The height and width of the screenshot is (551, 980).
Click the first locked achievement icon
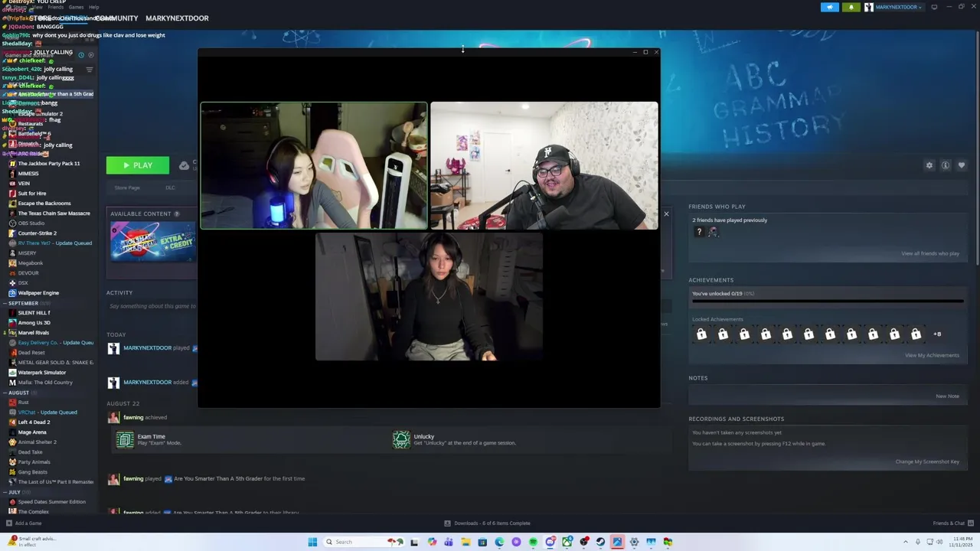[x=701, y=334]
